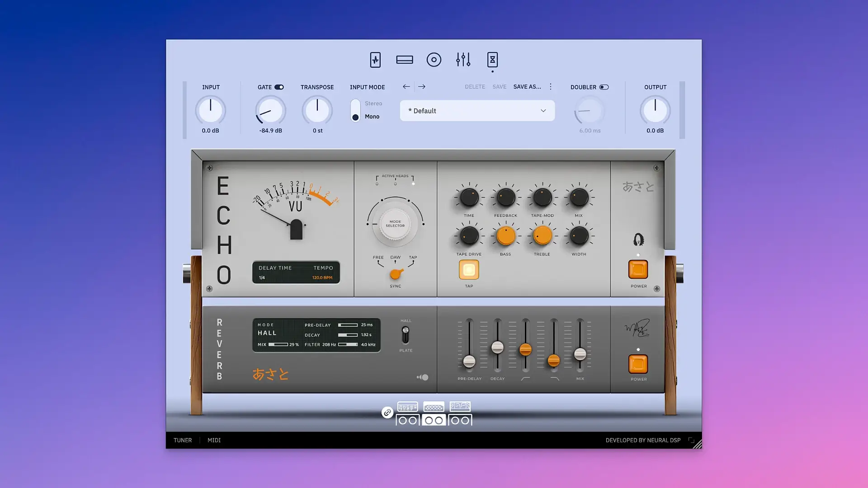Viewport: 868px width, 488px height.
Task: Click the chain link icon beside amp selectors
Action: click(x=387, y=413)
